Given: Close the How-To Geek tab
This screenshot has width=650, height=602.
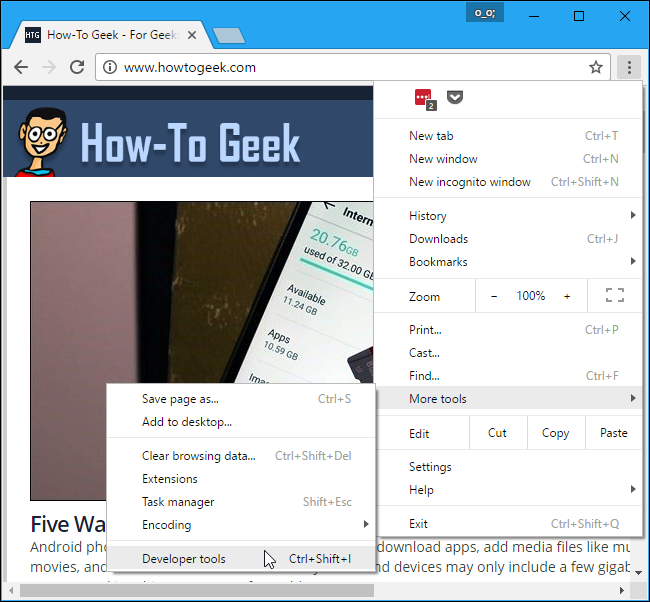Looking at the screenshot, I should click(x=192, y=35).
